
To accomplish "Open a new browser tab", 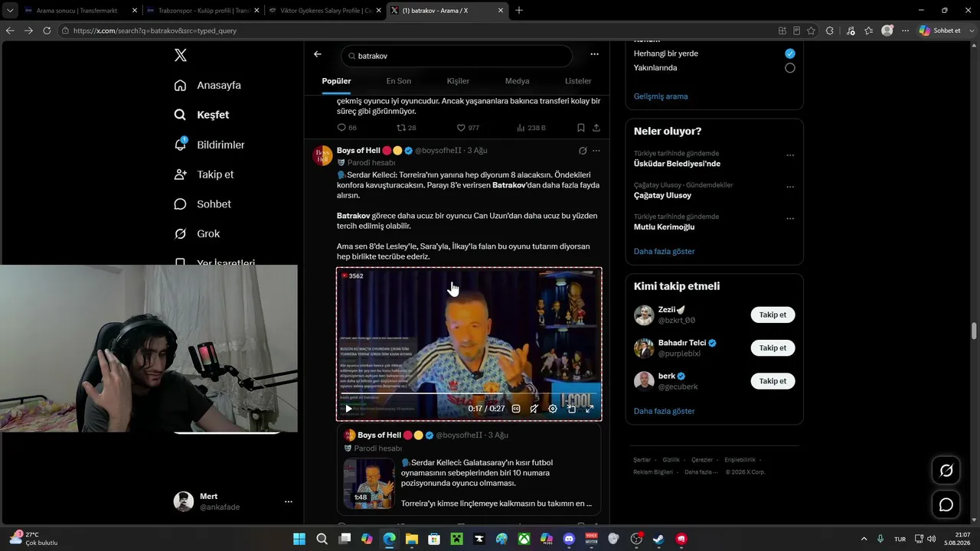I will 519,11.
